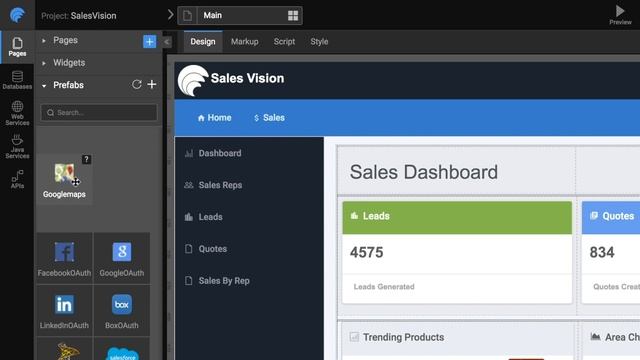Open the page grid layout icon
Image resolution: width=640 pixels, height=360 pixels.
point(293,16)
